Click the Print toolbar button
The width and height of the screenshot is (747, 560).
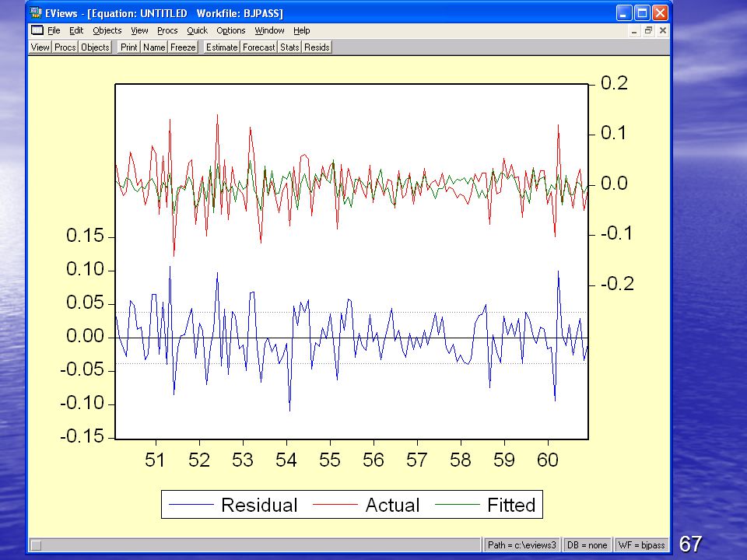128,47
